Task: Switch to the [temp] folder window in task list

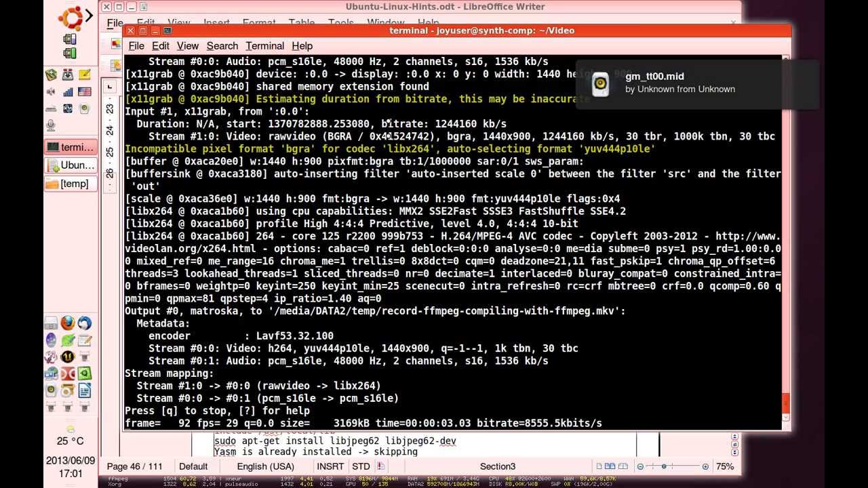Action: pos(71,184)
